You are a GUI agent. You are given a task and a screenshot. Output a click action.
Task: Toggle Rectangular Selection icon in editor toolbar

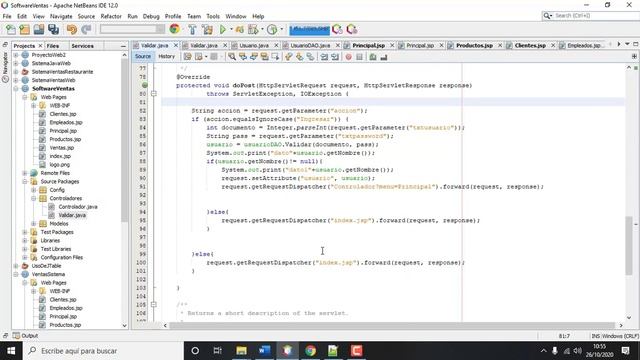pyautogui.click(x=275, y=57)
